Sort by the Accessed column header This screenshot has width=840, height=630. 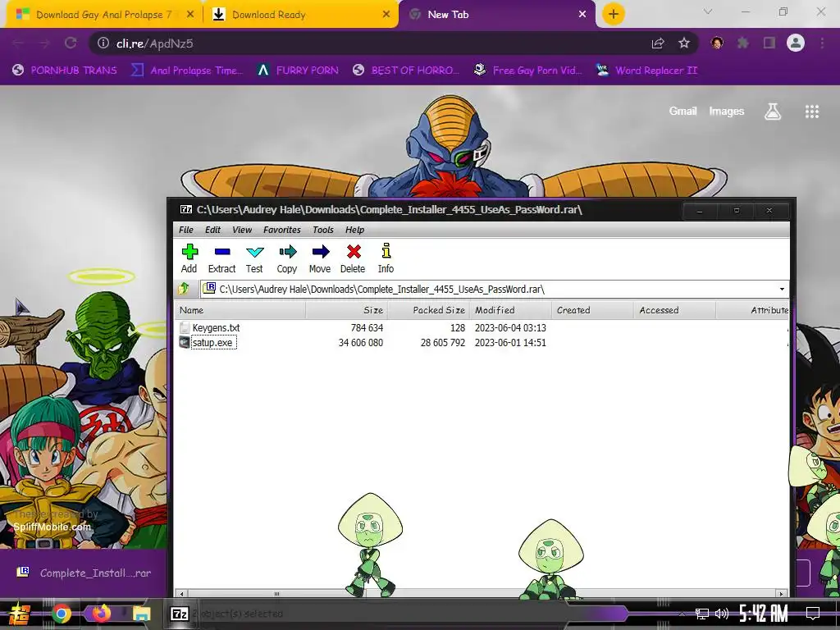(674, 310)
